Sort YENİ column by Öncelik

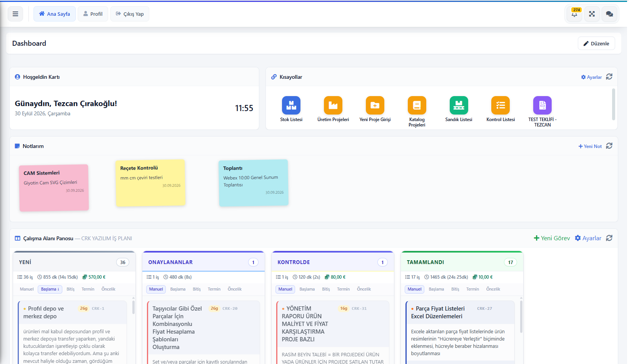(108, 289)
